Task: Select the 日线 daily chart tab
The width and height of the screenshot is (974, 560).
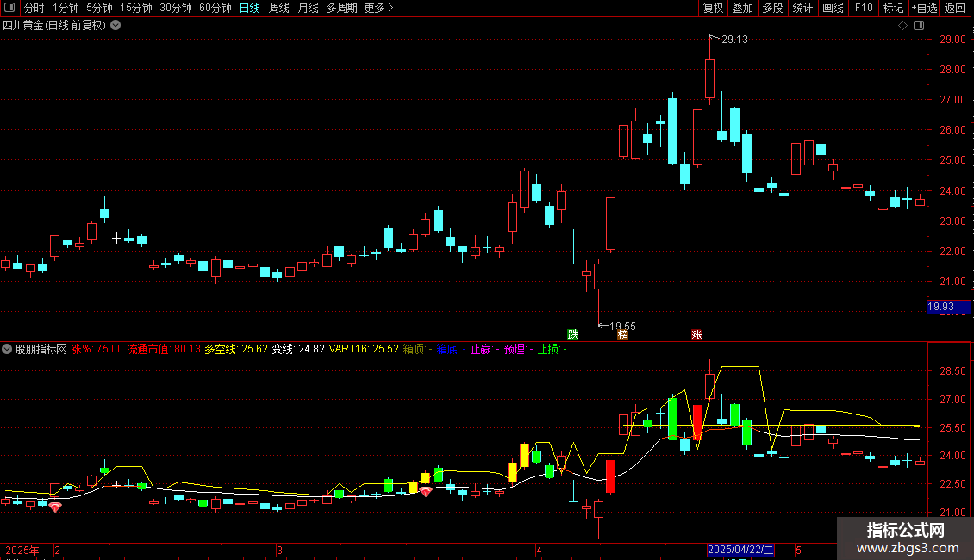Action: (x=250, y=8)
